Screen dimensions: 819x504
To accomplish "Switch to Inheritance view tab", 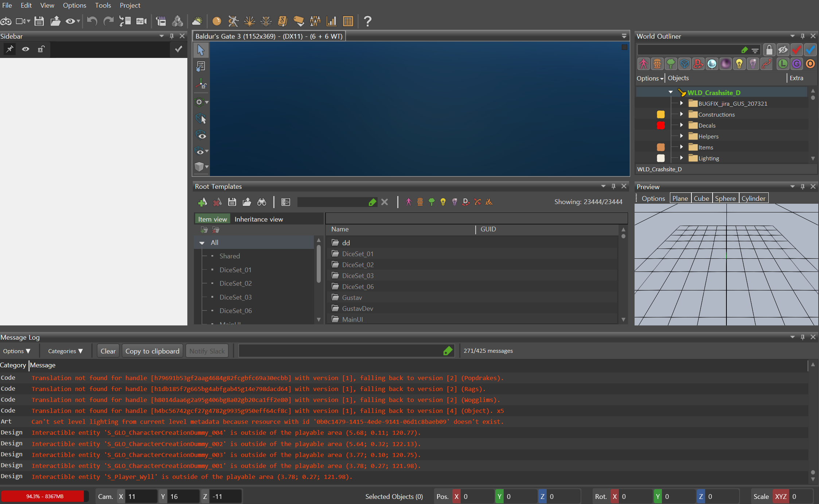I will (258, 219).
